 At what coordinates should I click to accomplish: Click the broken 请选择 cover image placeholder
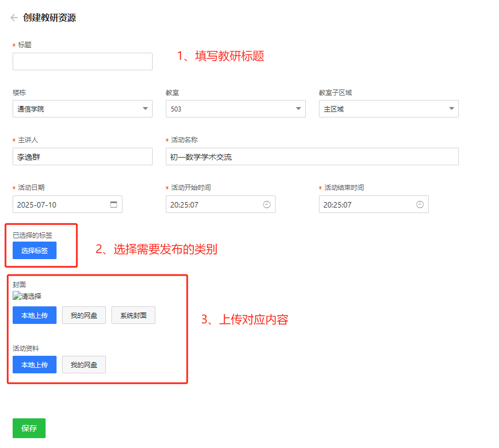[x=27, y=296]
